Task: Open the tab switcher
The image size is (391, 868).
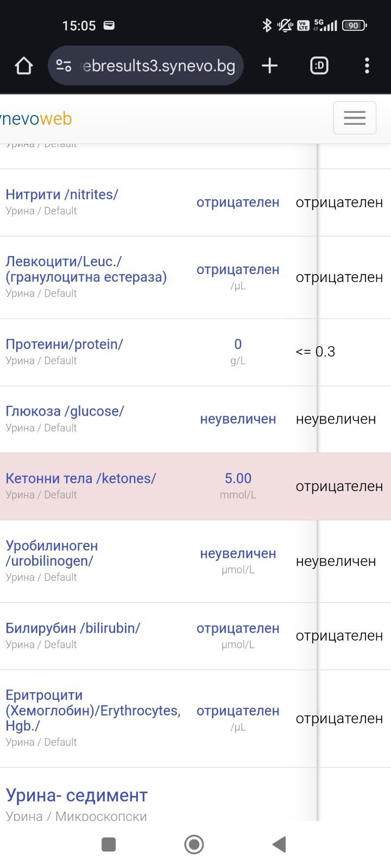Action: [x=319, y=66]
